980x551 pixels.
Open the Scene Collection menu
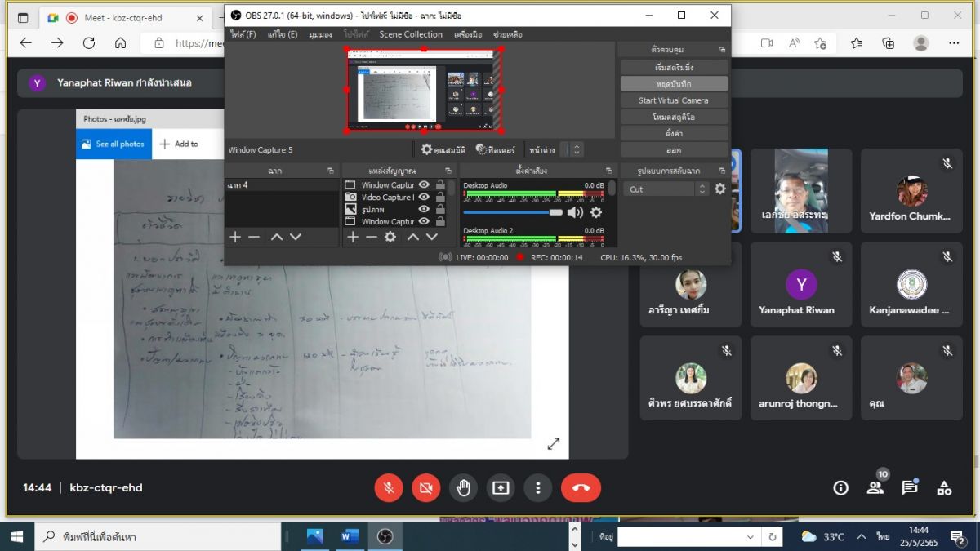tap(411, 34)
